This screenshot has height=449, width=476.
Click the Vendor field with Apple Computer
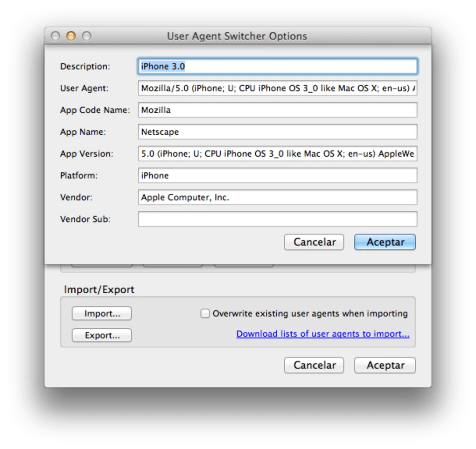point(278,197)
